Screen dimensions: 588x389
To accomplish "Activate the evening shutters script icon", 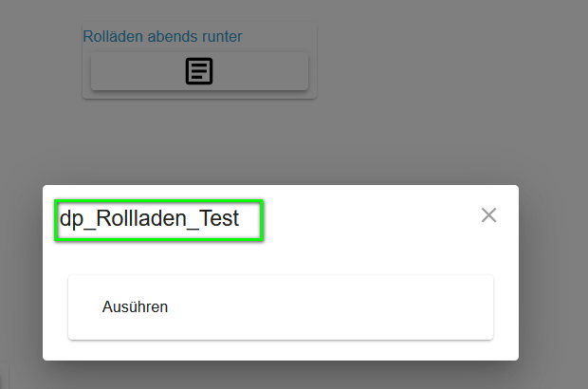I will point(199,71).
